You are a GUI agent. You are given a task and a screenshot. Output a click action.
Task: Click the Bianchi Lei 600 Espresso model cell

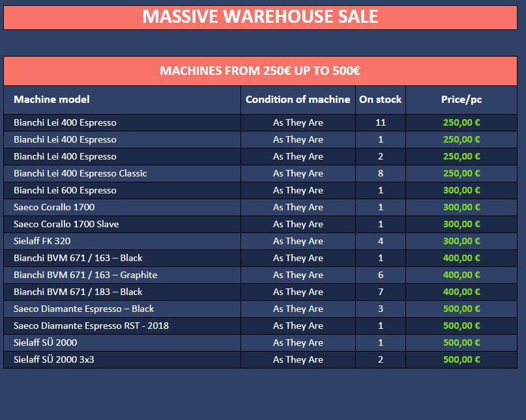point(65,190)
